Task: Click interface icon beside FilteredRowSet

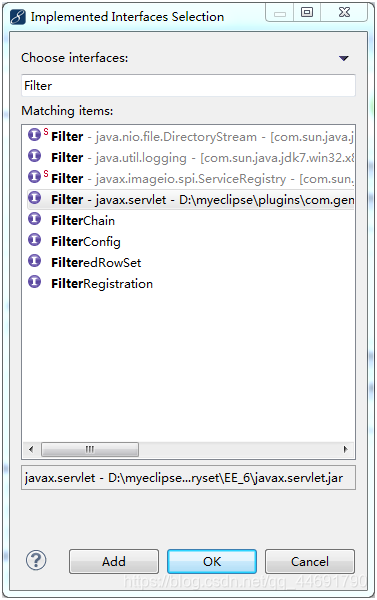Action: pos(34,261)
